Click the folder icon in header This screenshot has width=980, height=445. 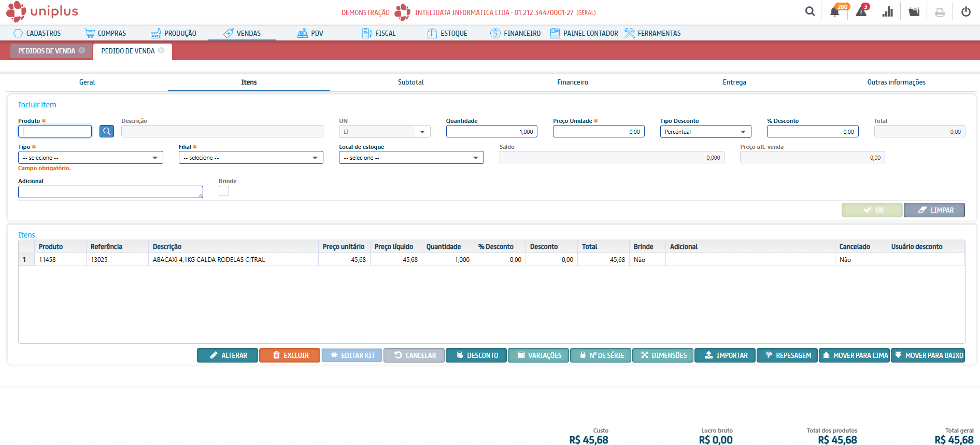[x=914, y=12]
